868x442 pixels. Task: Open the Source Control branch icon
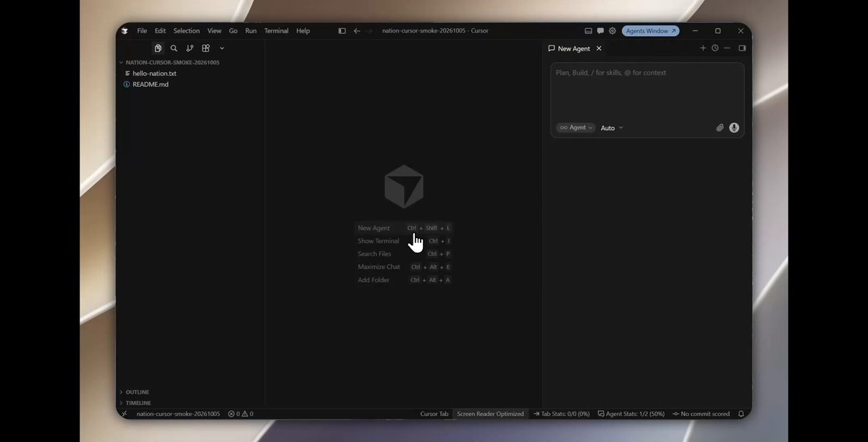click(190, 48)
